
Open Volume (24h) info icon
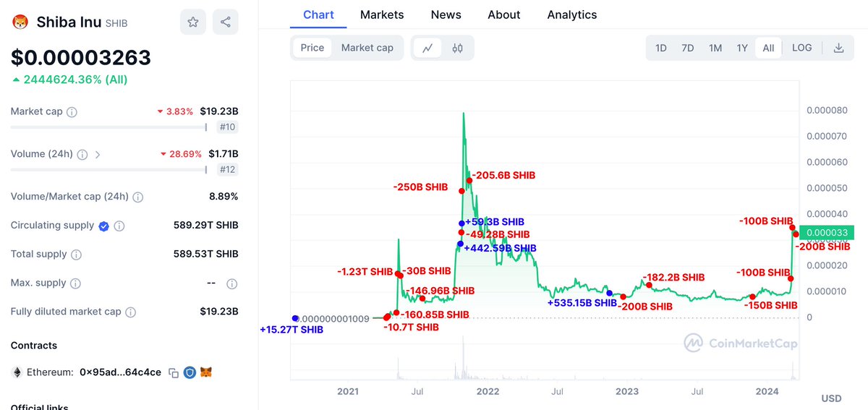click(82, 154)
